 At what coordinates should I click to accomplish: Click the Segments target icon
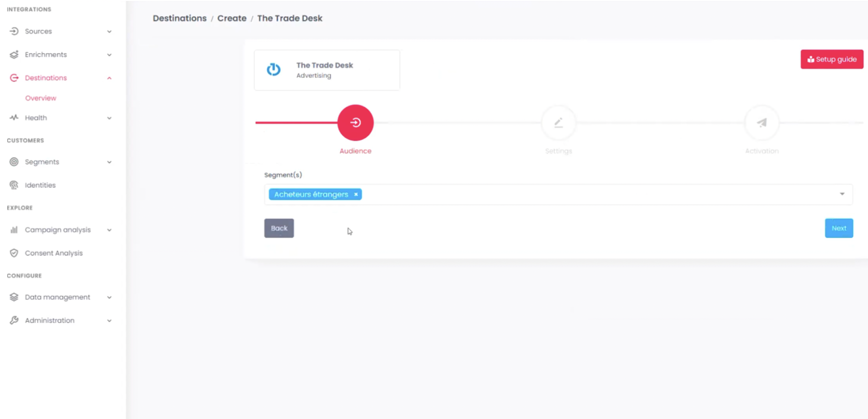click(x=14, y=162)
